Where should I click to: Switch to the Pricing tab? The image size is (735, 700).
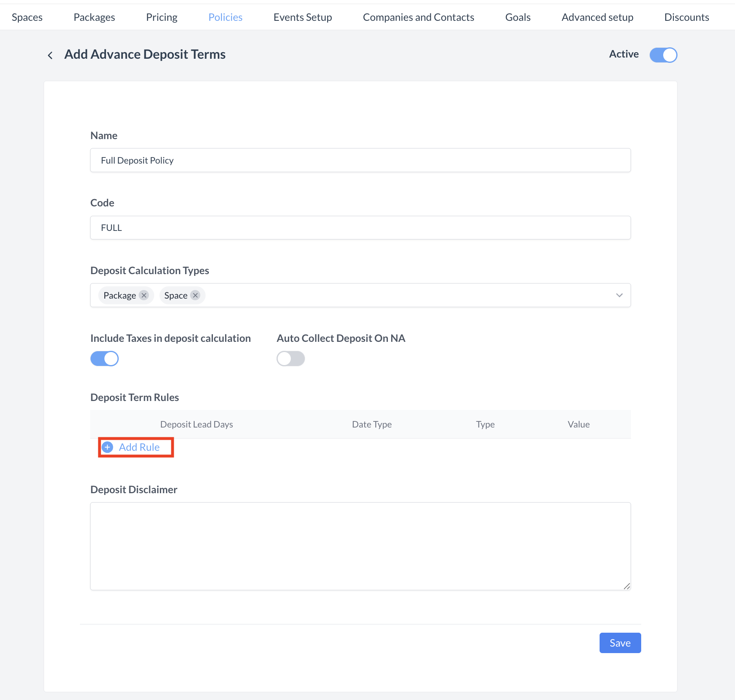tap(162, 17)
